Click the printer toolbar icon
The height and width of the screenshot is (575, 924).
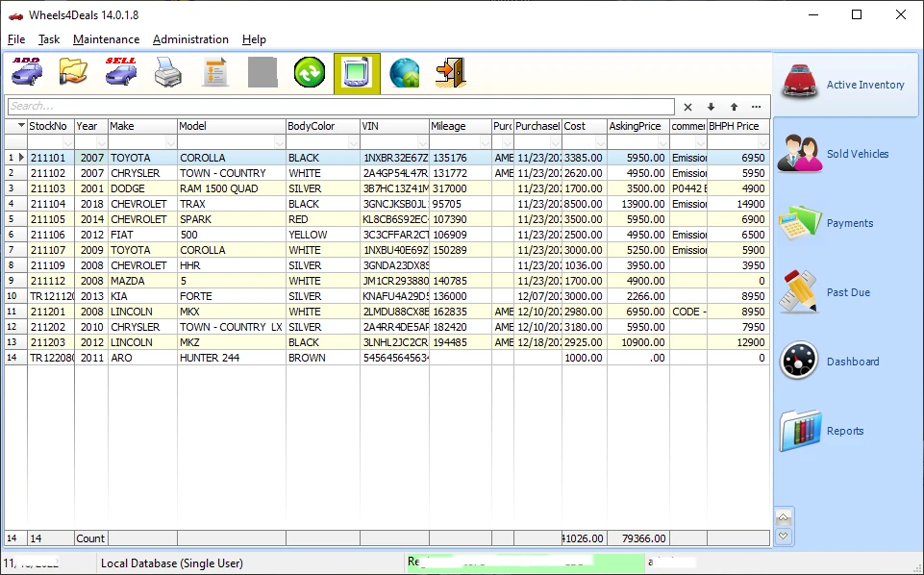(x=168, y=73)
